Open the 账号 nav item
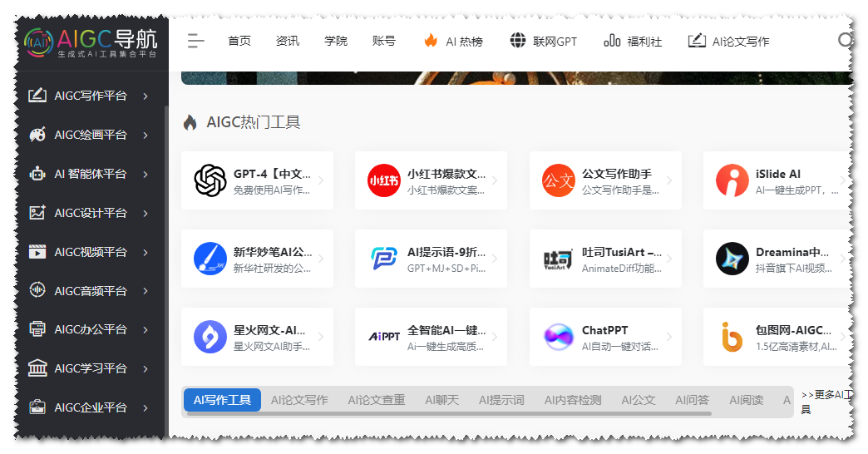 click(383, 41)
